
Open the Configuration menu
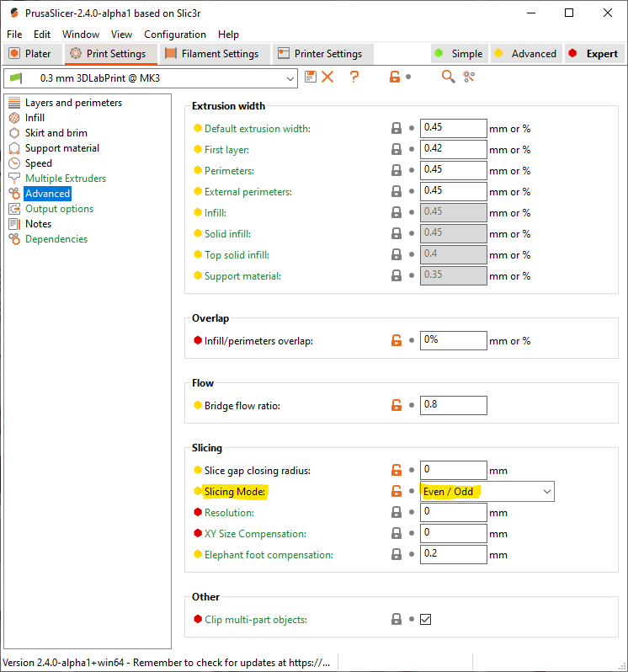coord(175,35)
